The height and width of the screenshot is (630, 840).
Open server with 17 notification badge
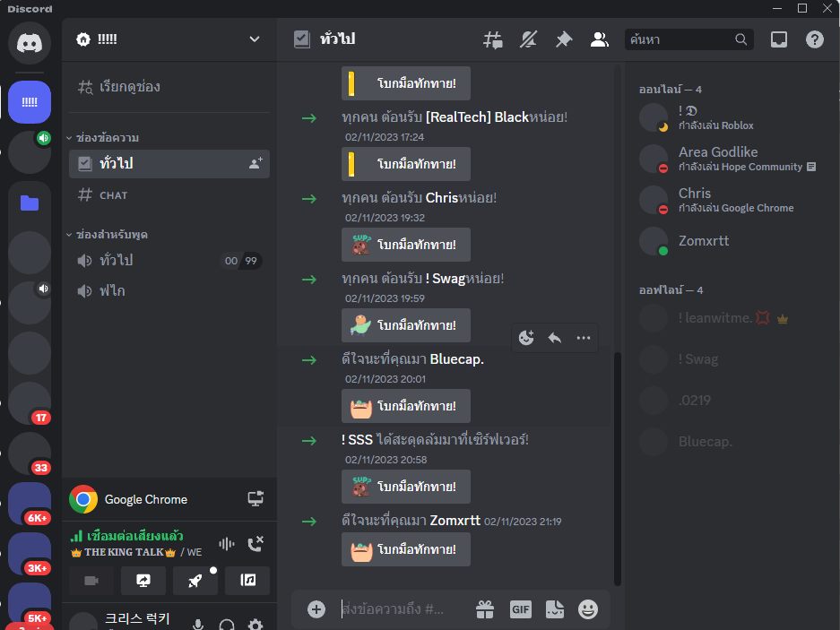(x=30, y=403)
